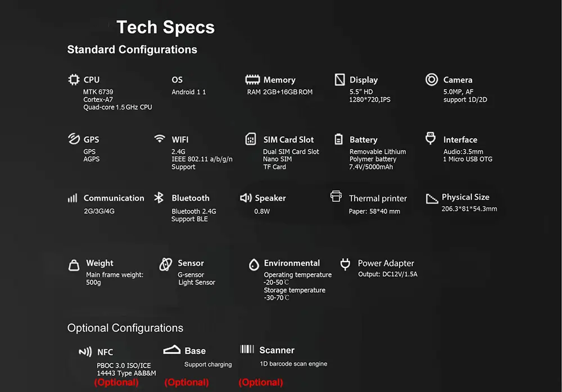Viewport: 562px width, 392px height.
Task: Click the CPU chip icon
Action: pyautogui.click(x=74, y=80)
